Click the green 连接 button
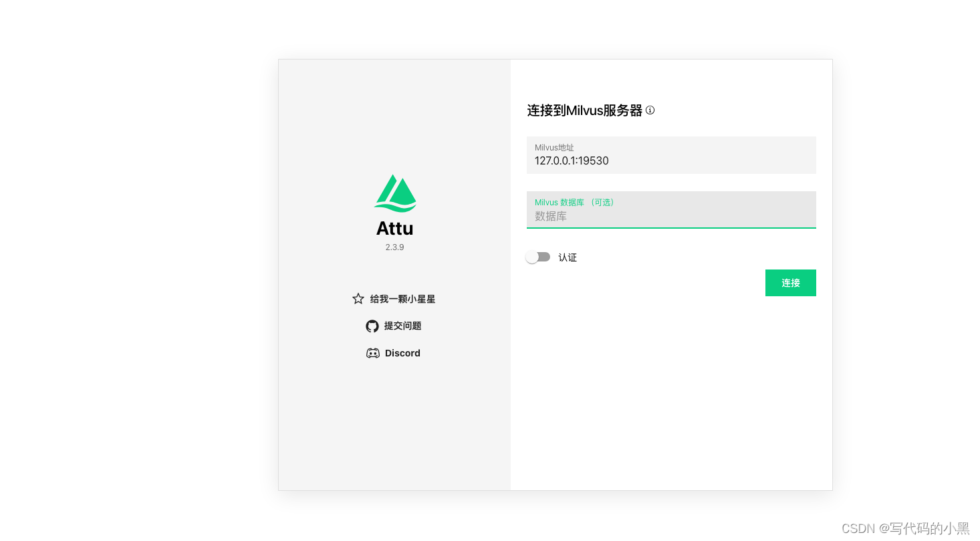 tap(791, 283)
